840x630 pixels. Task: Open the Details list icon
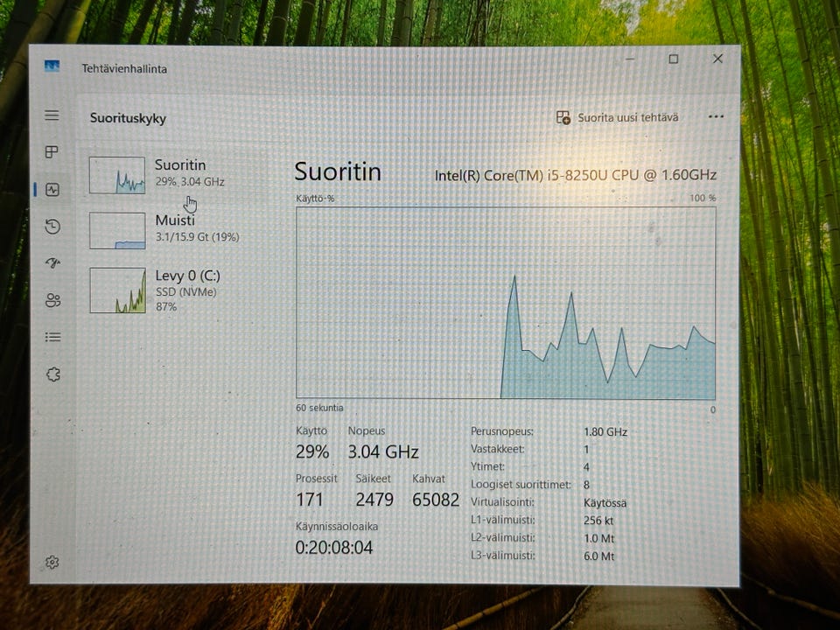(52, 337)
